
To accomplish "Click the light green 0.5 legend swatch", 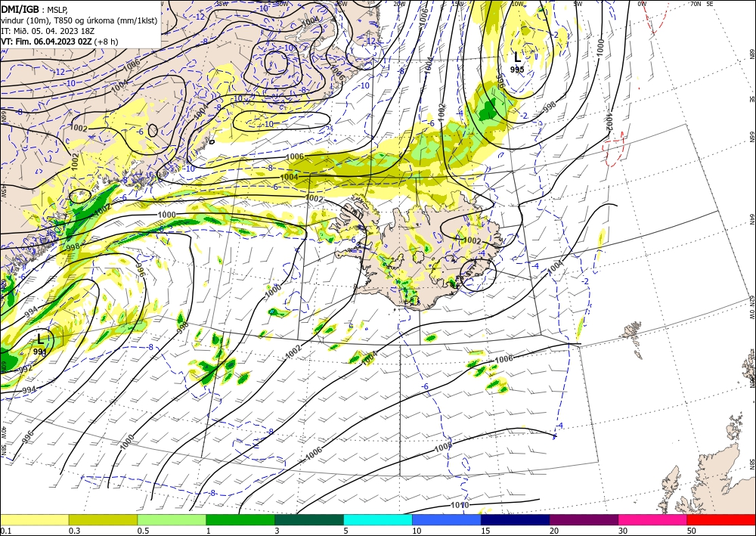I will point(172,519).
